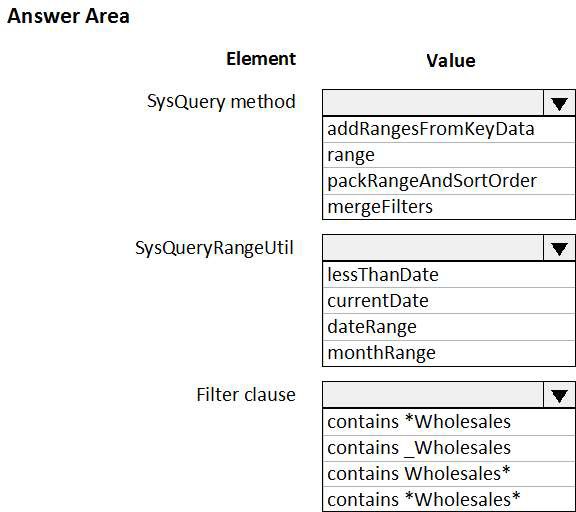Select the mergeFilters option
Viewport: 576px width, 512px height.
(x=449, y=207)
